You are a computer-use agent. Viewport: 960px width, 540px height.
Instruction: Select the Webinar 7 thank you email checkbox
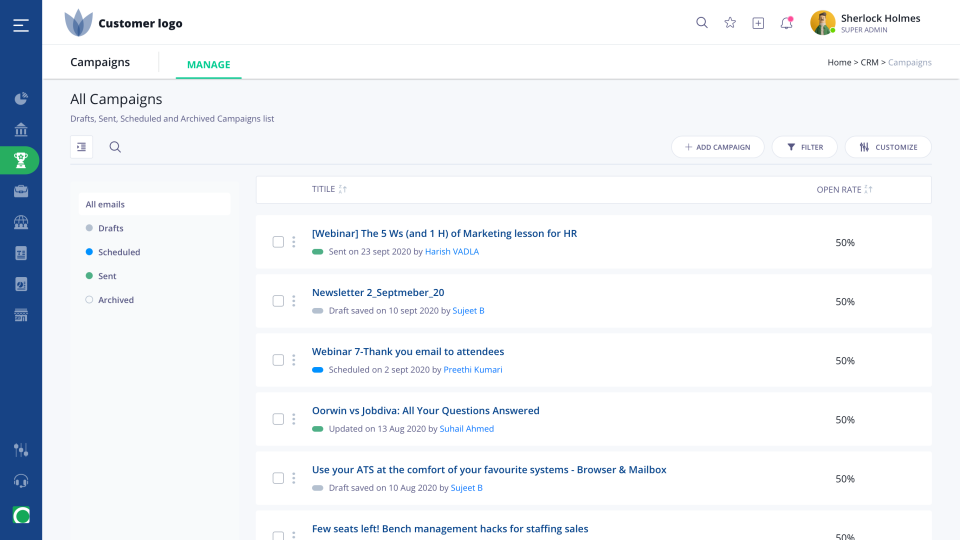278,360
